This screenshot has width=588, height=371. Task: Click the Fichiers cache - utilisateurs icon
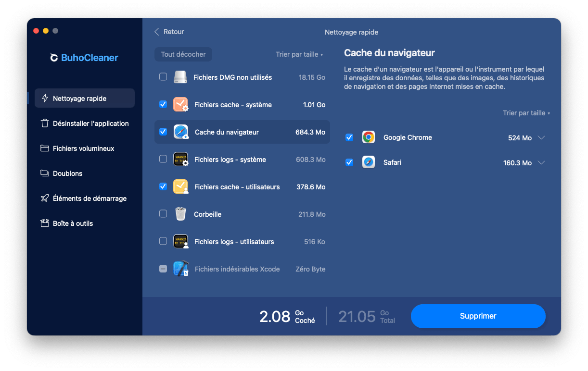180,187
